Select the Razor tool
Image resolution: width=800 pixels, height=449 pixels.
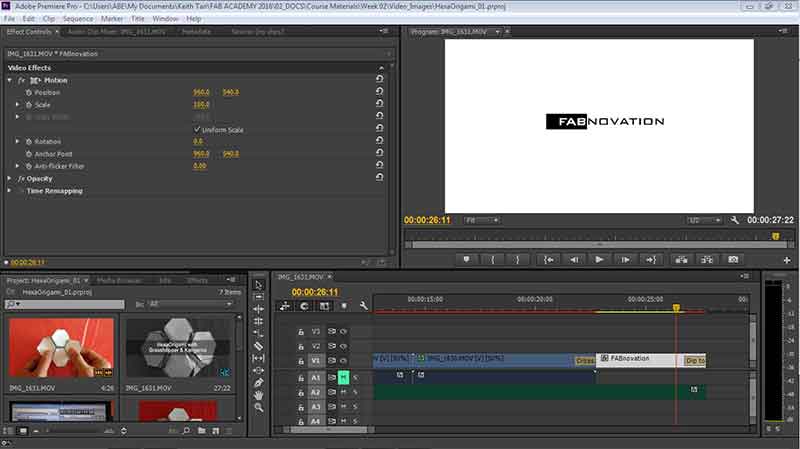[x=259, y=346]
